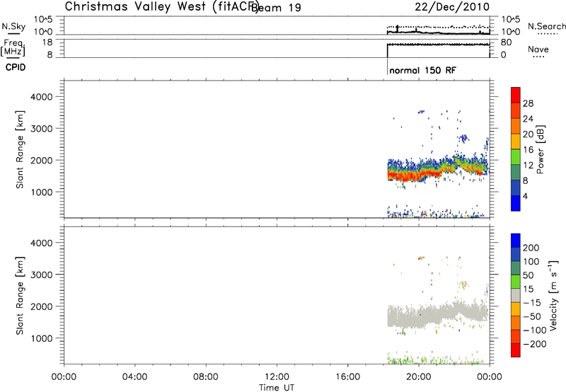Click the '16:00' time tick label
Screen dimensions: 566x392
(347, 377)
